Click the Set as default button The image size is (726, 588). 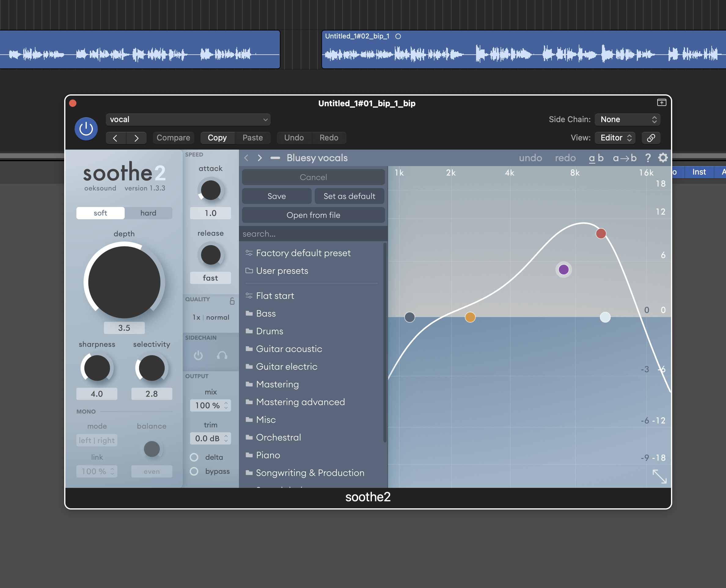[x=349, y=196]
